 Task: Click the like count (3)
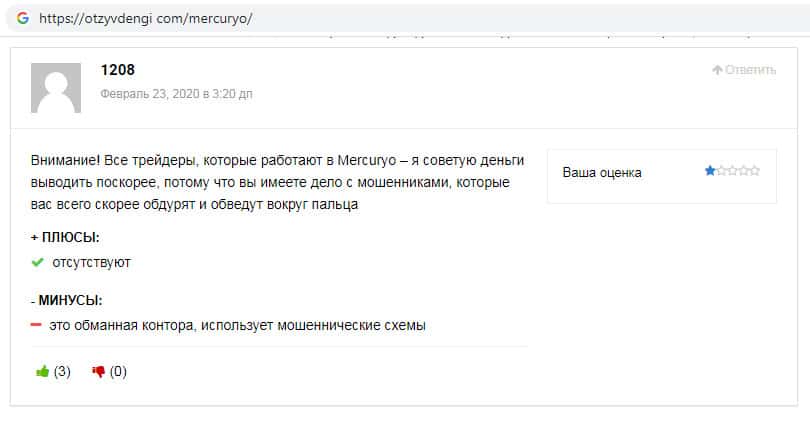pos(62,372)
